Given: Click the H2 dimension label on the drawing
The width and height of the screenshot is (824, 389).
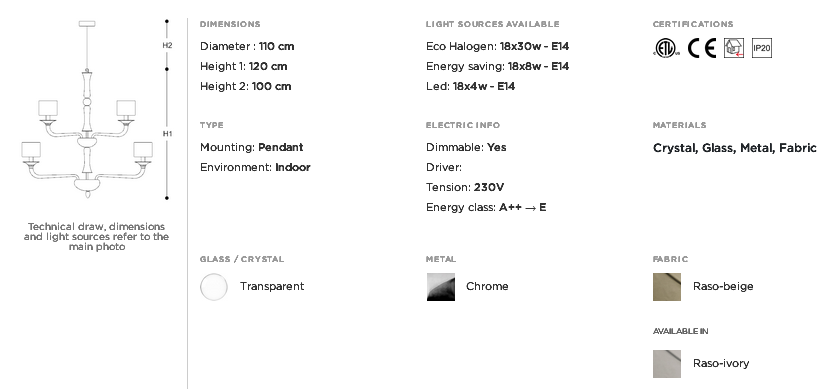Looking at the screenshot, I should [x=167, y=45].
